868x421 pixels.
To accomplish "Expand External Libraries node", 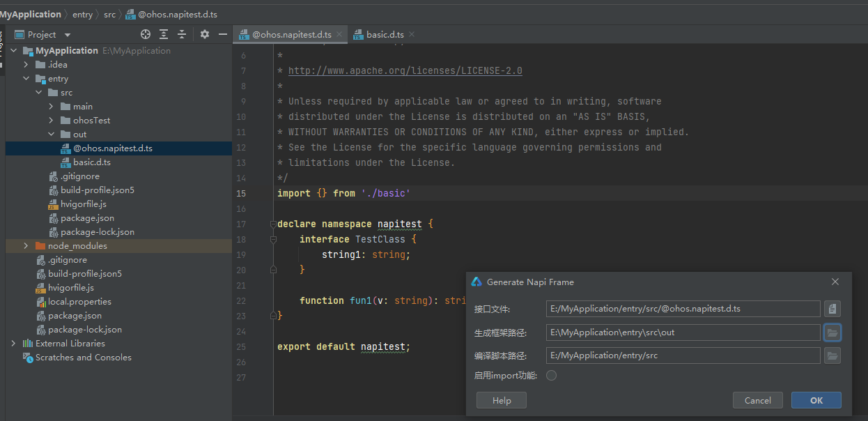I will [13, 344].
